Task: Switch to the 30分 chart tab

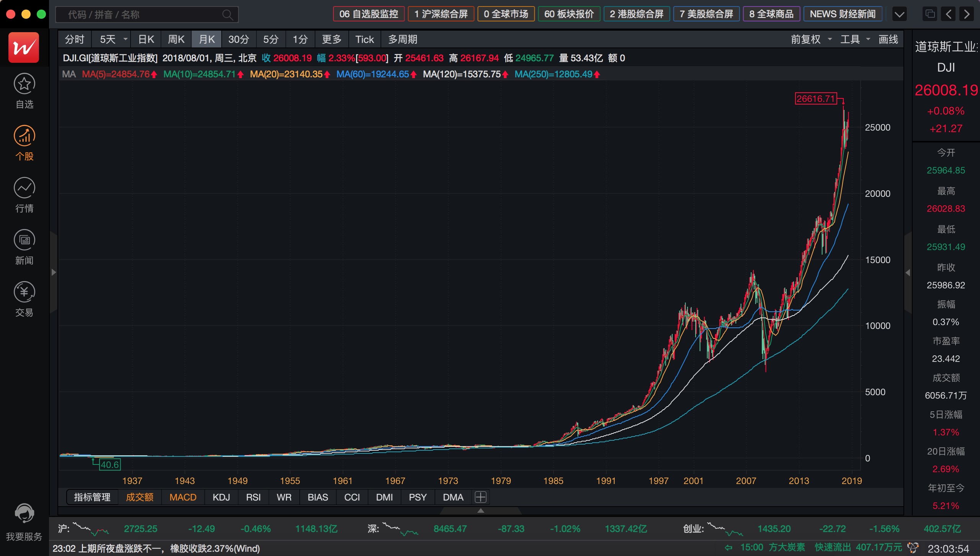Action: pos(238,39)
